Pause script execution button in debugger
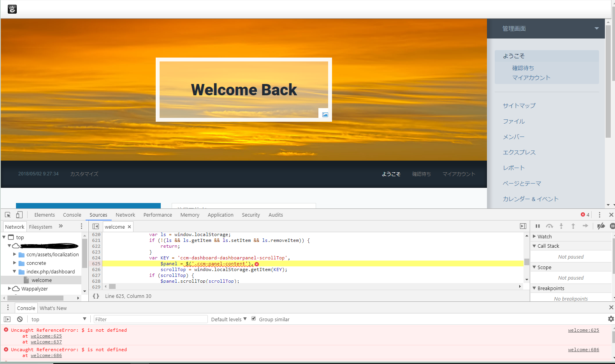Viewport: 615px width, 364px height. (538, 226)
